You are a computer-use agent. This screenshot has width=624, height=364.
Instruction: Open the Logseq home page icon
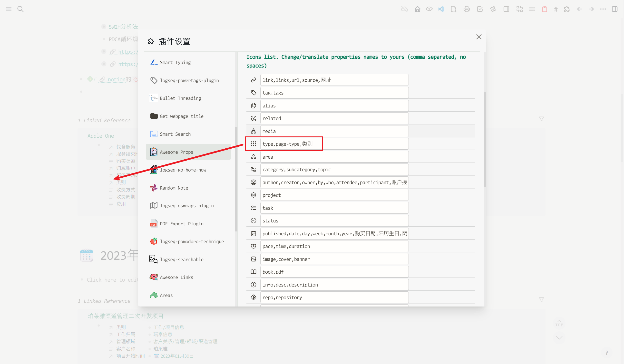pos(417,9)
